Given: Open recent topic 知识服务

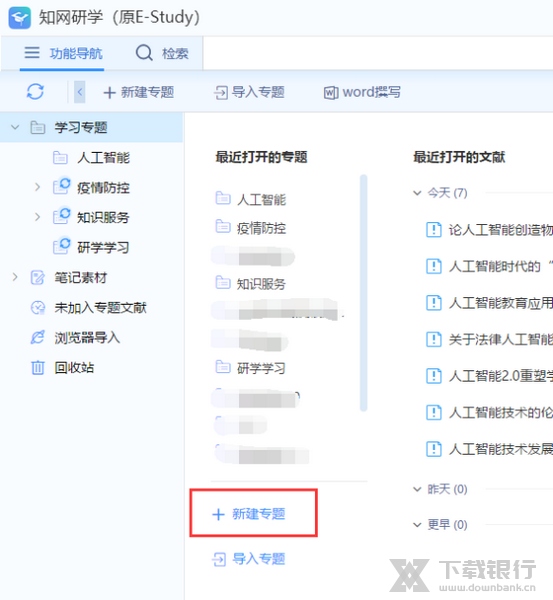Looking at the screenshot, I should (261, 284).
